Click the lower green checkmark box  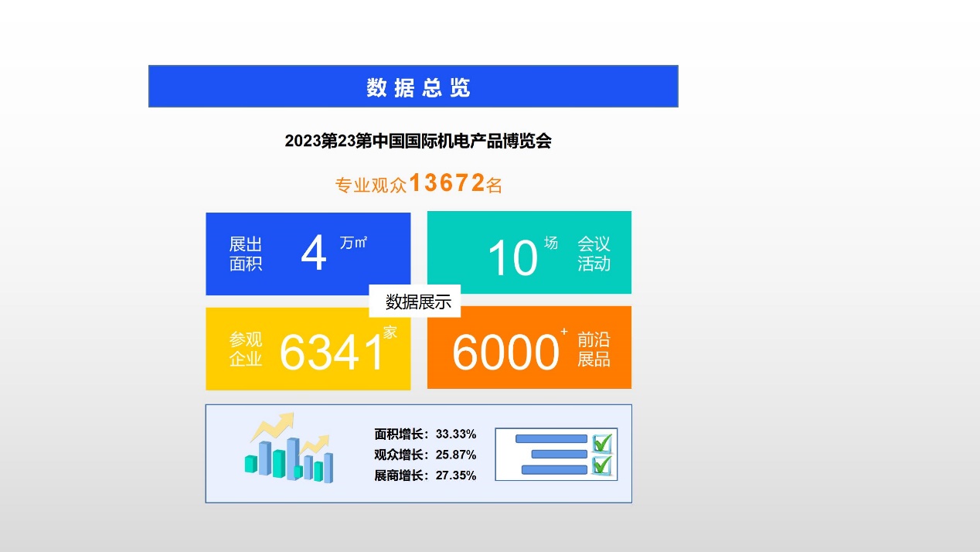pyautogui.click(x=602, y=465)
